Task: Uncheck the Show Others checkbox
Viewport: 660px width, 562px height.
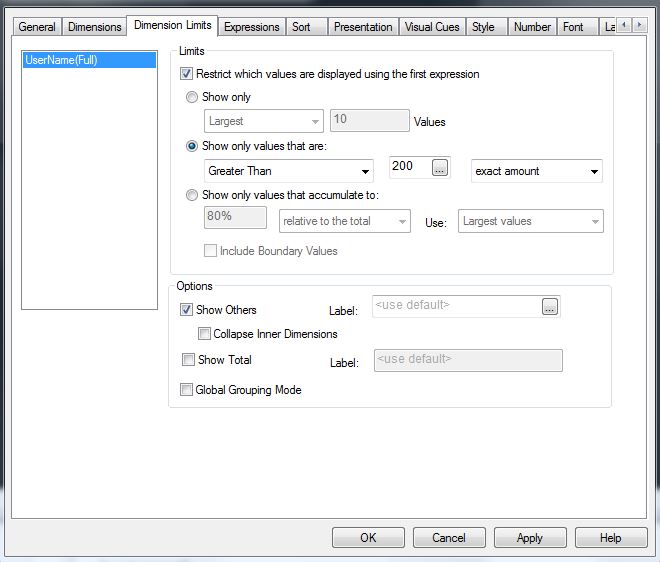Action: [x=187, y=310]
